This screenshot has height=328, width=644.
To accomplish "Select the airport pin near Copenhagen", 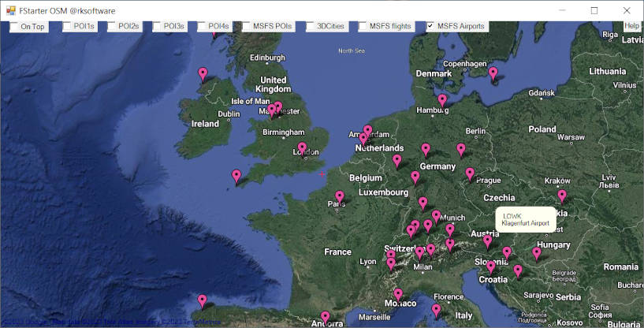I will pos(493,73).
